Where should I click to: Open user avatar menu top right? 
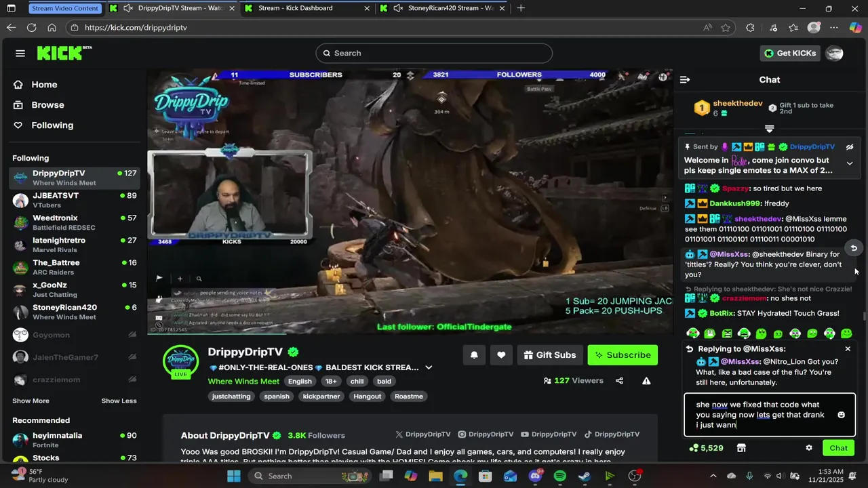click(835, 54)
